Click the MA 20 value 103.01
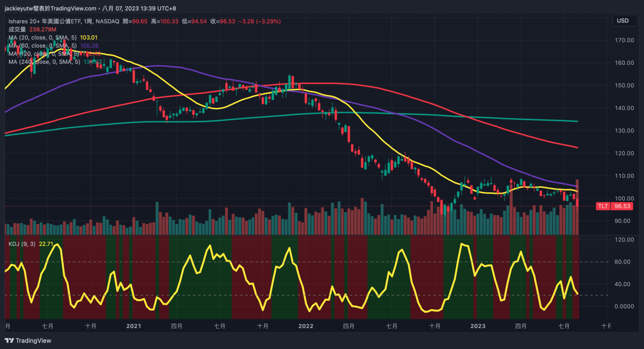 coord(89,37)
